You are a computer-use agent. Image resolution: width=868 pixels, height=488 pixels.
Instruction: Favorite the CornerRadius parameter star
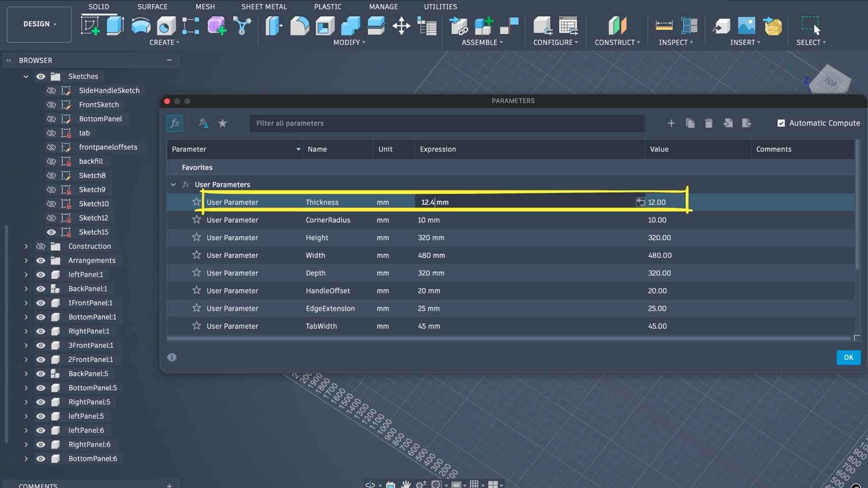[x=196, y=220]
